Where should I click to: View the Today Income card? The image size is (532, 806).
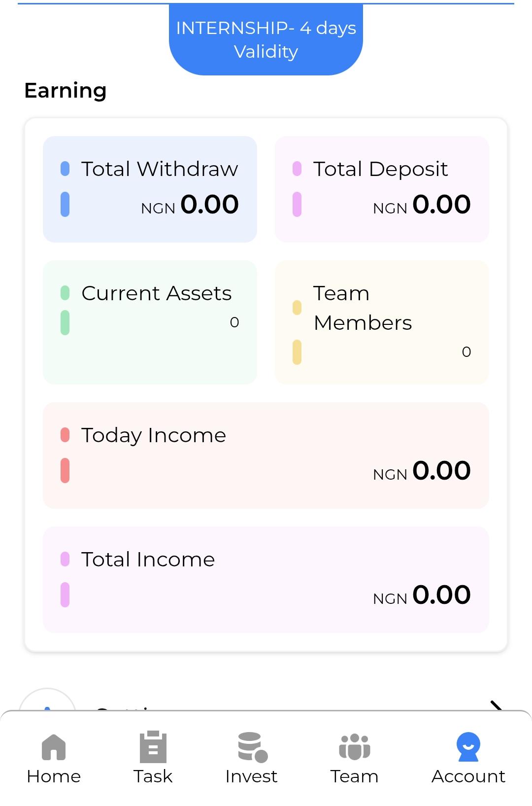[266, 456]
